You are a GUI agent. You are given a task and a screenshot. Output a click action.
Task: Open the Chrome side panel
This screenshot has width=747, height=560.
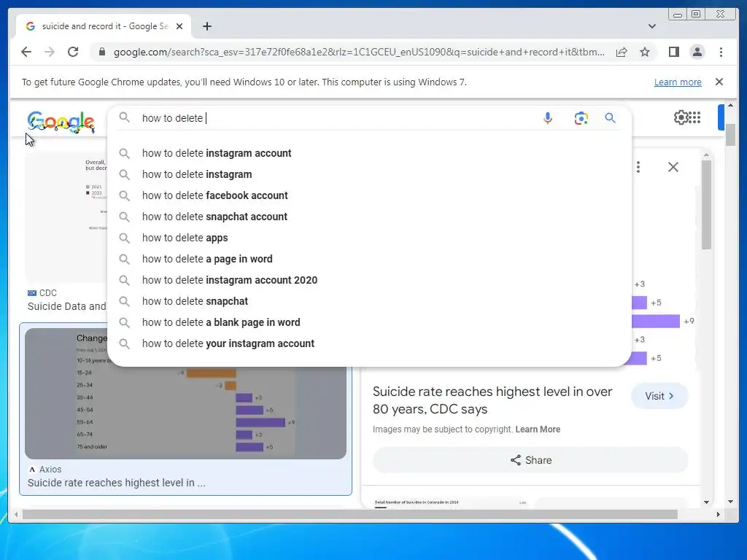[673, 52]
